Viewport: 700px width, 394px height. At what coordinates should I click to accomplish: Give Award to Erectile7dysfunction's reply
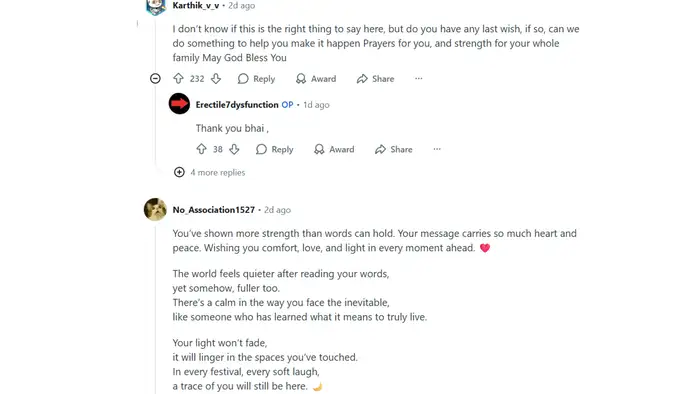pos(334,149)
